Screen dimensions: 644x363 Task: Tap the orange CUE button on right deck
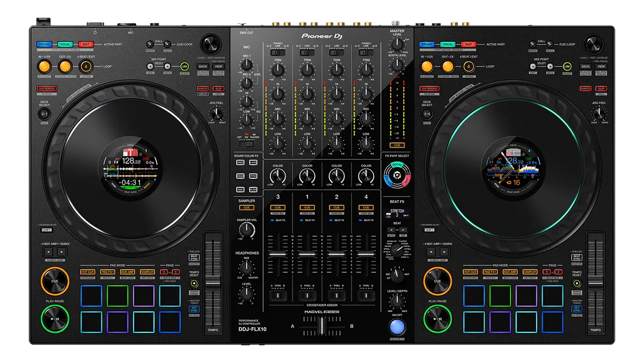(x=437, y=281)
